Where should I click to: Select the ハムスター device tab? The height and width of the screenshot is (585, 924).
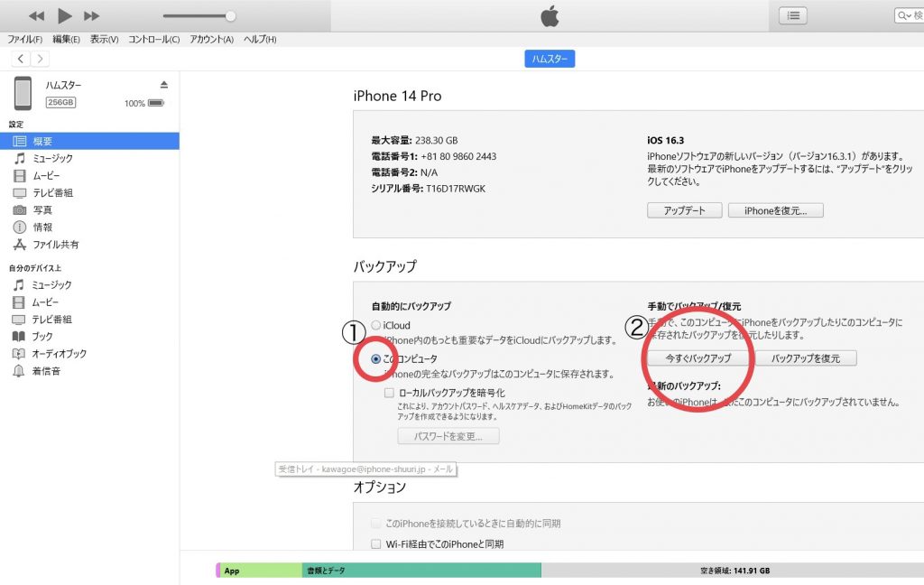tap(550, 59)
